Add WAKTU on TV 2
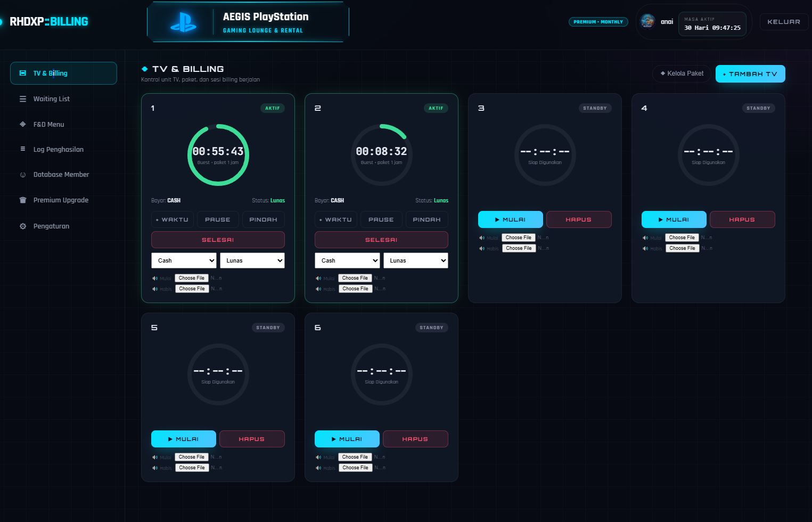Viewport: 812px width, 522px height. [x=335, y=219]
